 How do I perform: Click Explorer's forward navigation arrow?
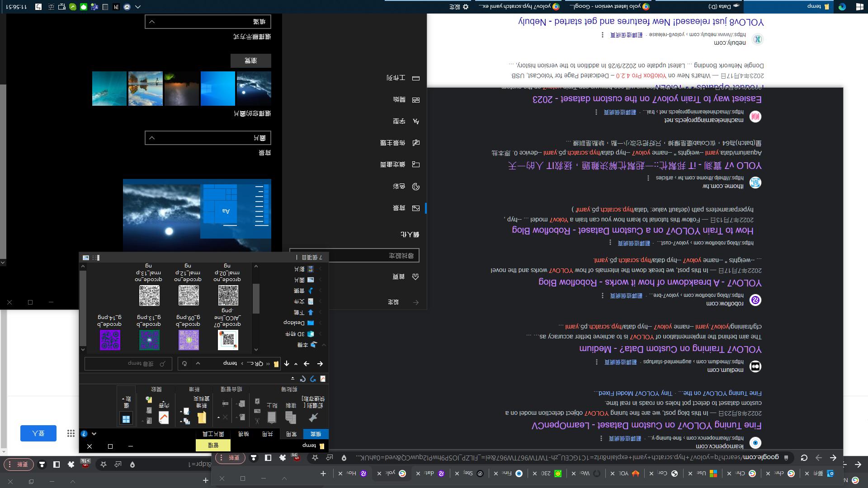307,364
